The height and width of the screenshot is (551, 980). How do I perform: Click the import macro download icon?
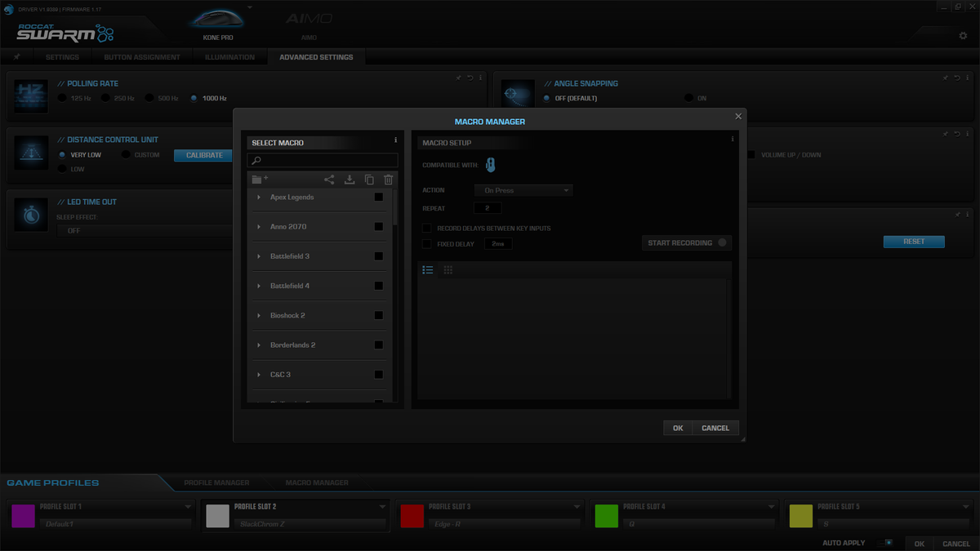coord(350,180)
